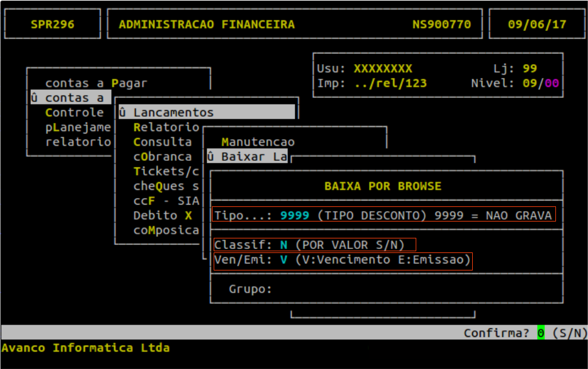Open the coMposica menu item

(x=166, y=230)
